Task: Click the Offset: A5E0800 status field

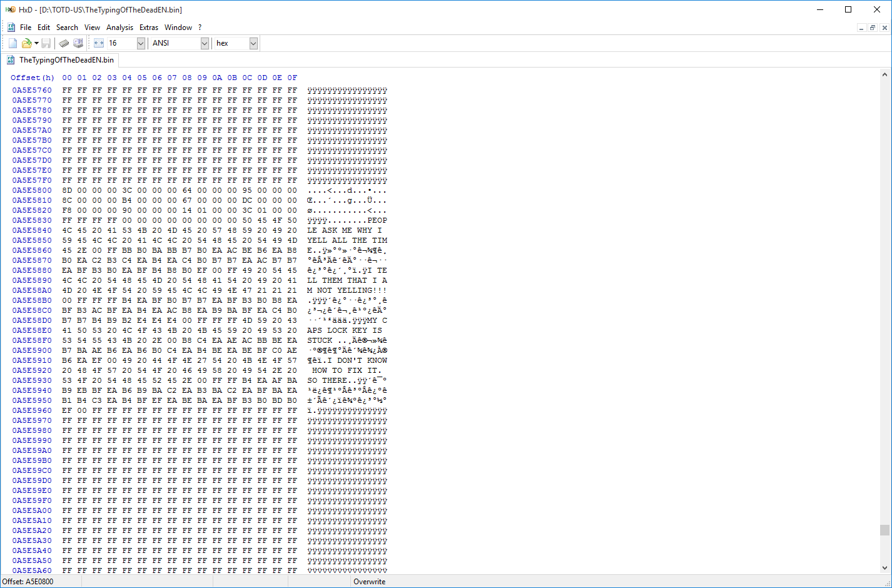Action: (x=28, y=582)
